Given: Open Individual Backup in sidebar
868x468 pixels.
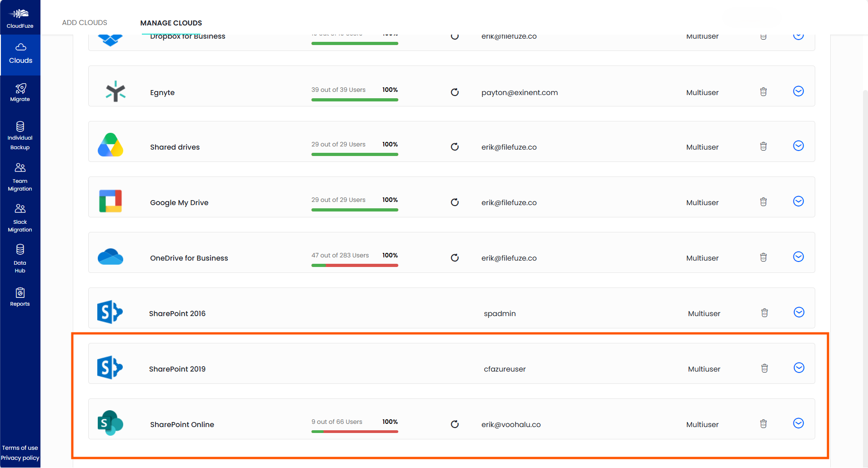Looking at the screenshot, I should click(x=20, y=136).
